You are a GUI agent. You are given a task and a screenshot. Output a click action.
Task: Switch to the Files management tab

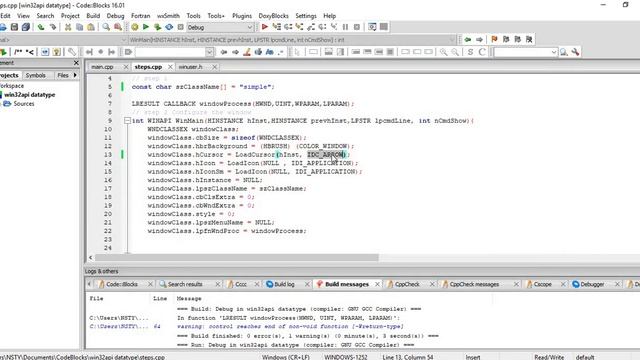coord(63,75)
